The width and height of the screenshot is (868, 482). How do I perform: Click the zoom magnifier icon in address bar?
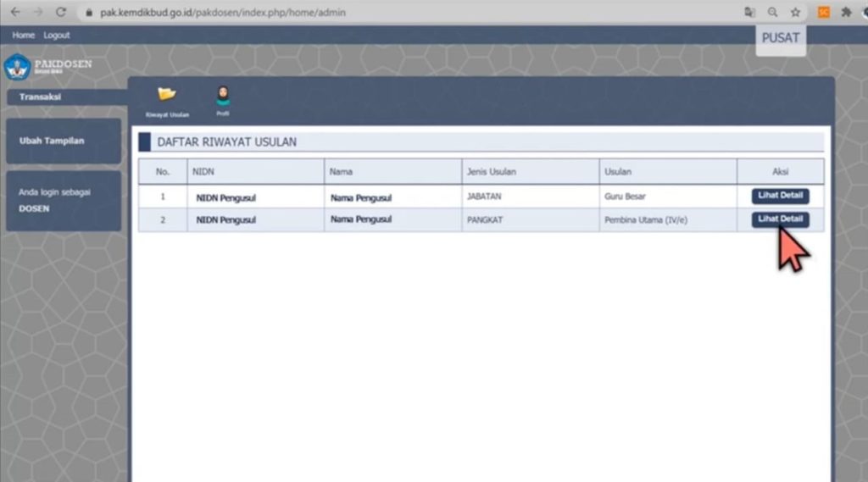click(x=772, y=12)
